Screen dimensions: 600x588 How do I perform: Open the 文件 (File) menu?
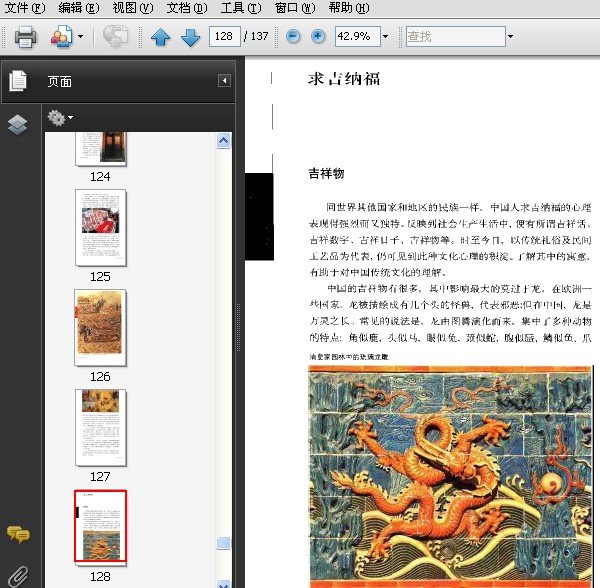click(x=24, y=8)
